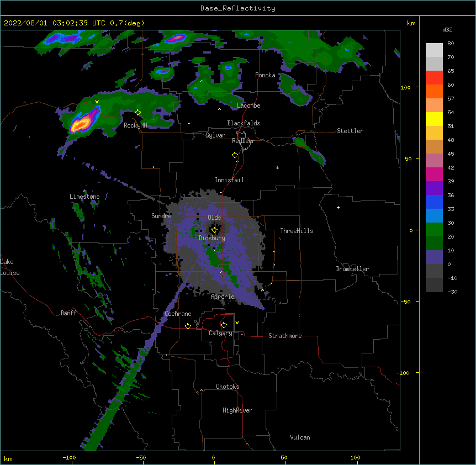Viewport: 476px width, 465px height.
Task: Click the yellow diamond marker south of RedDeer
Action: point(235,155)
